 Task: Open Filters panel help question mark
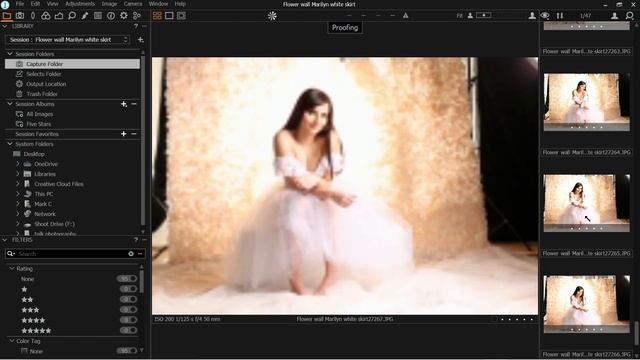136,240
